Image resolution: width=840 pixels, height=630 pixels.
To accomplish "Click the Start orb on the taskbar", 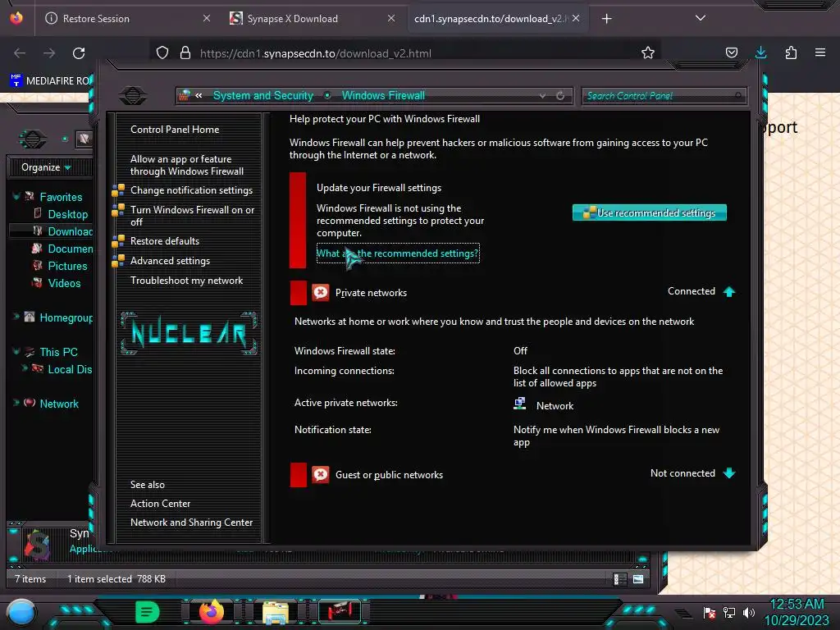I will (x=21, y=613).
